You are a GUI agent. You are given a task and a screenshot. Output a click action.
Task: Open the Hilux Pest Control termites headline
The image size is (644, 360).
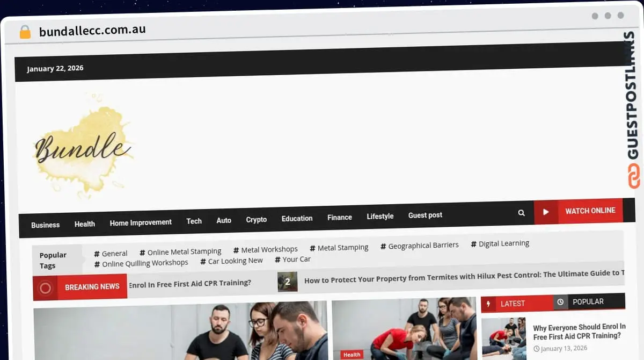[464, 277]
